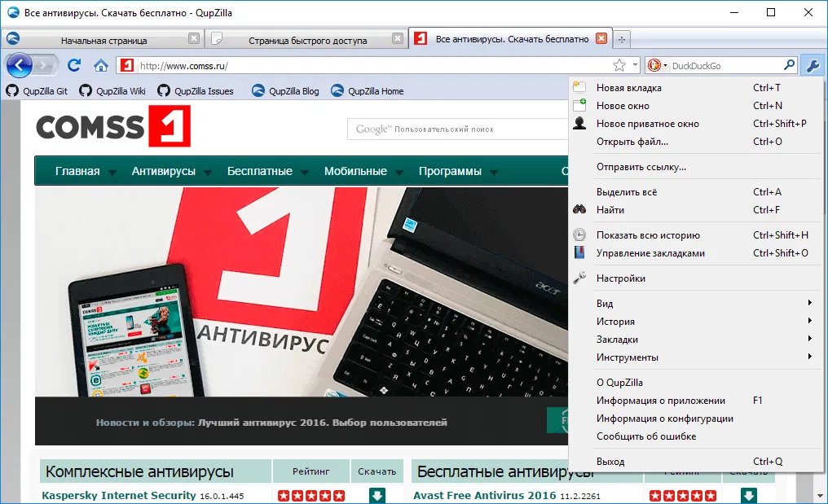
Task: Choose Новое приватное окно
Action: click(696, 124)
